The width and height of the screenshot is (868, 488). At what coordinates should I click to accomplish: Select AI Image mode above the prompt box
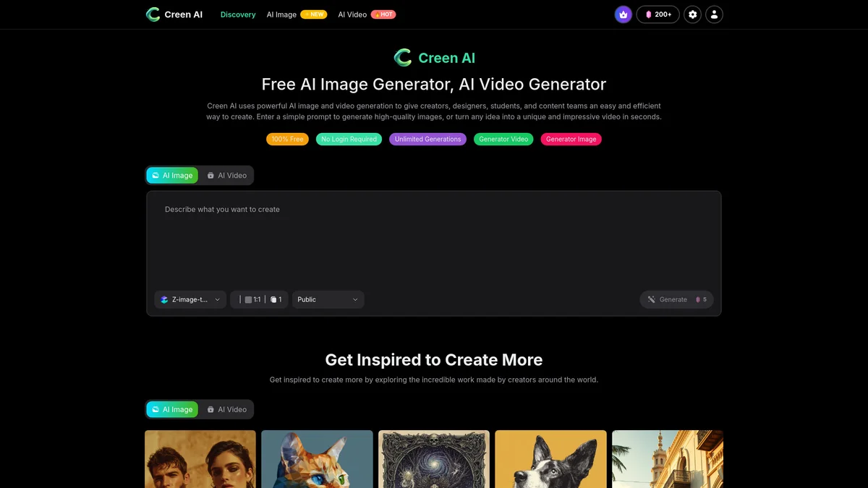pos(172,175)
